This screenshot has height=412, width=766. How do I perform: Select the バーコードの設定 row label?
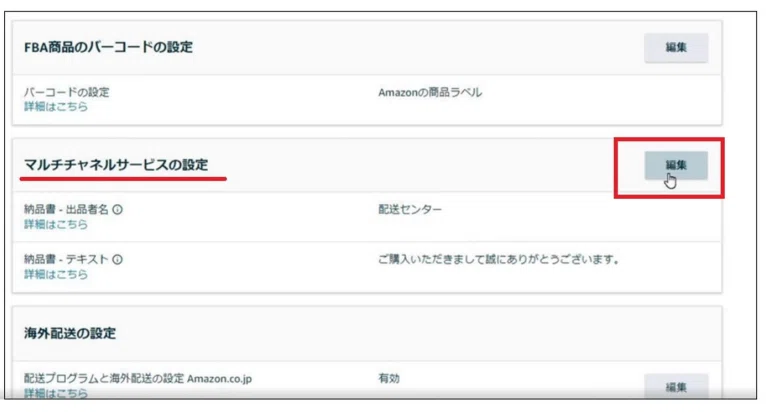[x=66, y=92]
